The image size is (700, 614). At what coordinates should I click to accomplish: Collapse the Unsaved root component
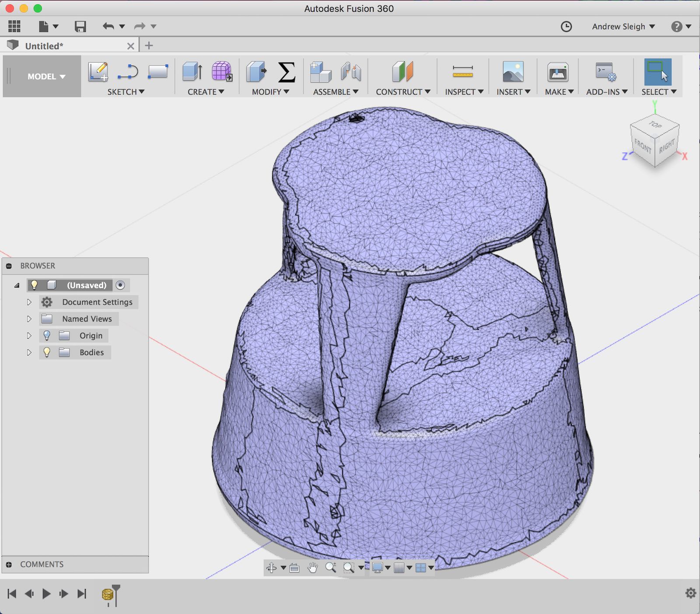pos(17,285)
